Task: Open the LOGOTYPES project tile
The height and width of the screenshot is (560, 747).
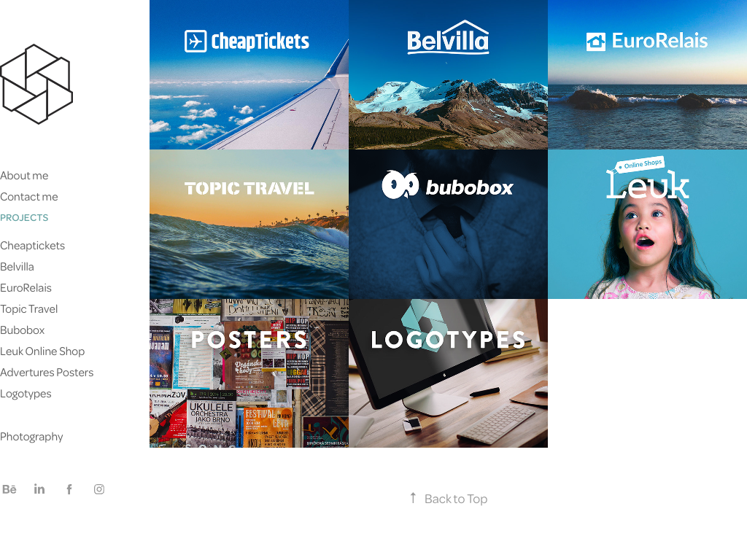Action: pos(449,373)
